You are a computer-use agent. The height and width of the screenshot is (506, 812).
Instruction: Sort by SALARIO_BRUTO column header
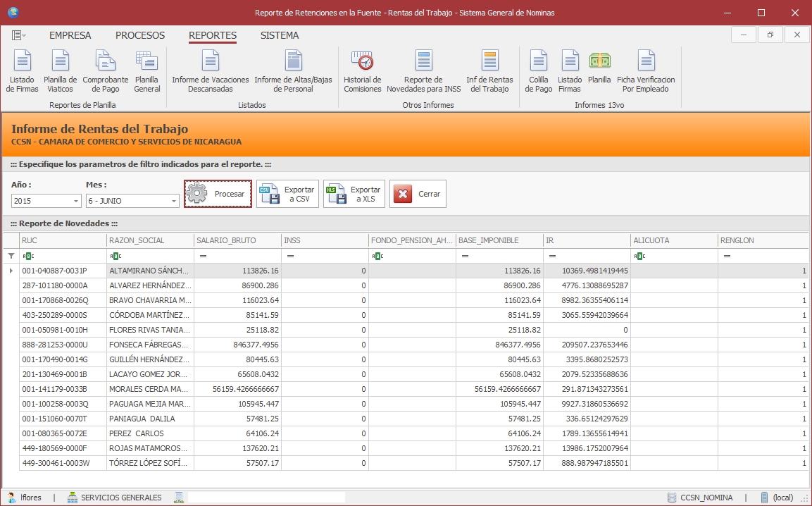click(238, 240)
